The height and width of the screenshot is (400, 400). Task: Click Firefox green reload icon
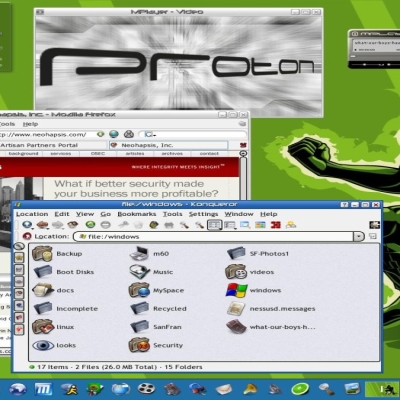coord(100,134)
